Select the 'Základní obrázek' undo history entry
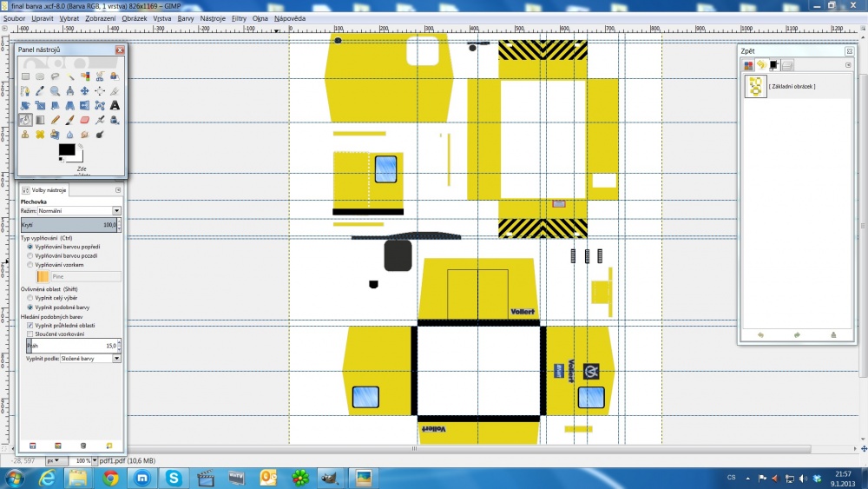868x489 pixels. point(796,86)
